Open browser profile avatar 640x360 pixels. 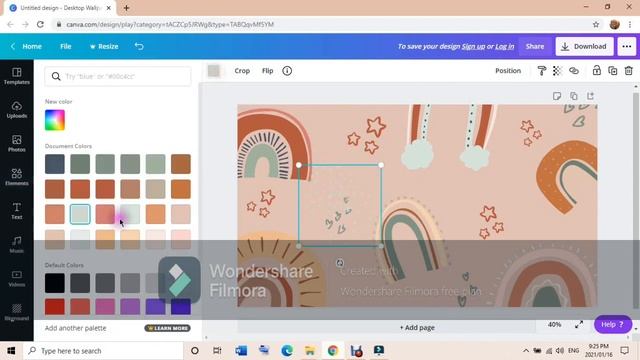click(x=615, y=24)
